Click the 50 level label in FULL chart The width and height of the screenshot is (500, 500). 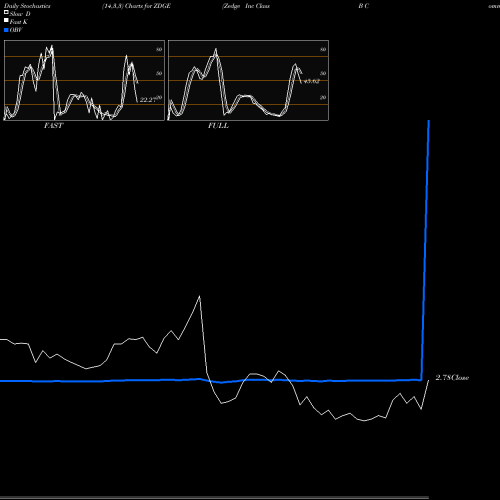pos(323,73)
